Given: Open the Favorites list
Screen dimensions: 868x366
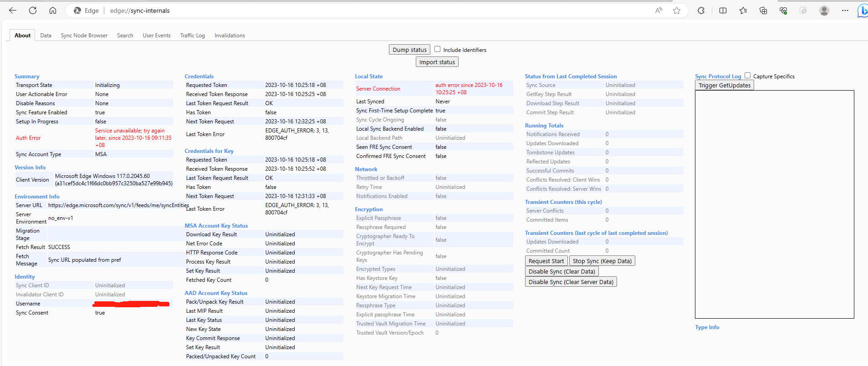Looking at the screenshot, I should coord(743,10).
